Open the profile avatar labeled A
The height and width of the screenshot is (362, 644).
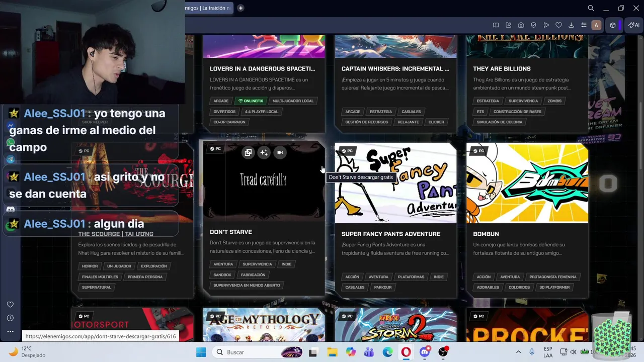point(596,25)
